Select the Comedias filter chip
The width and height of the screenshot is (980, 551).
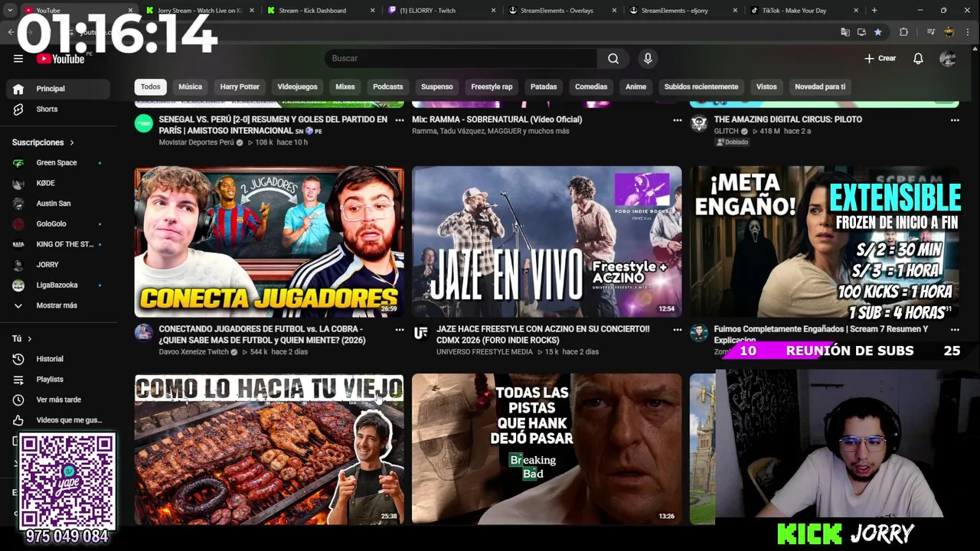point(591,86)
